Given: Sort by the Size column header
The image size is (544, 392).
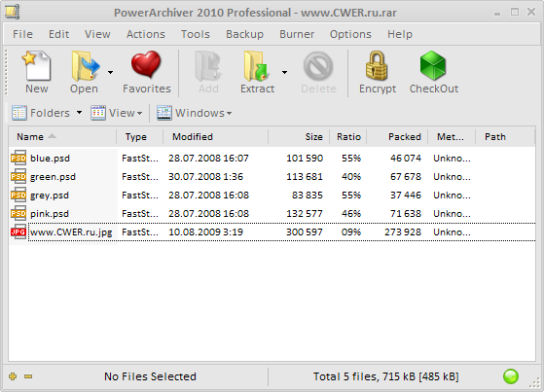Looking at the screenshot, I should [299, 137].
